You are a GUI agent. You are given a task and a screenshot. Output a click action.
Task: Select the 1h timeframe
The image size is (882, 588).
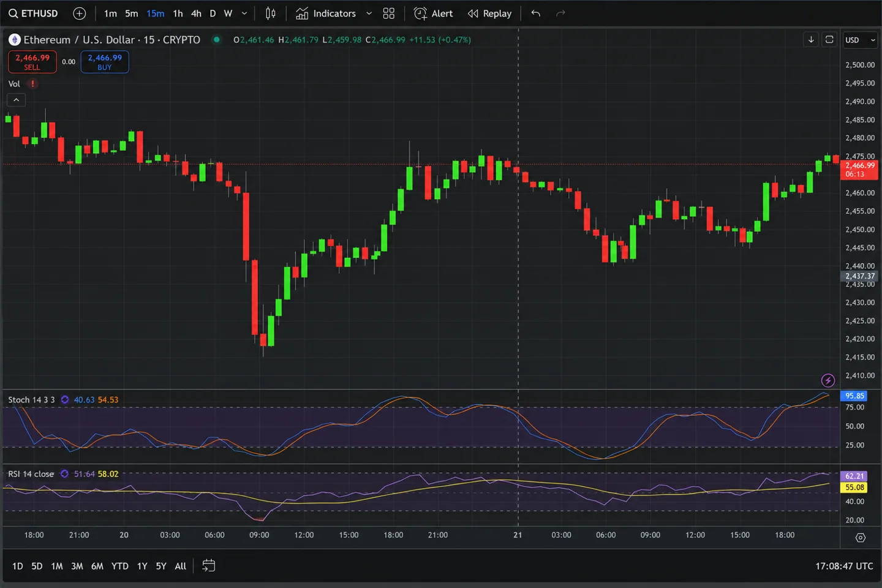(x=178, y=13)
